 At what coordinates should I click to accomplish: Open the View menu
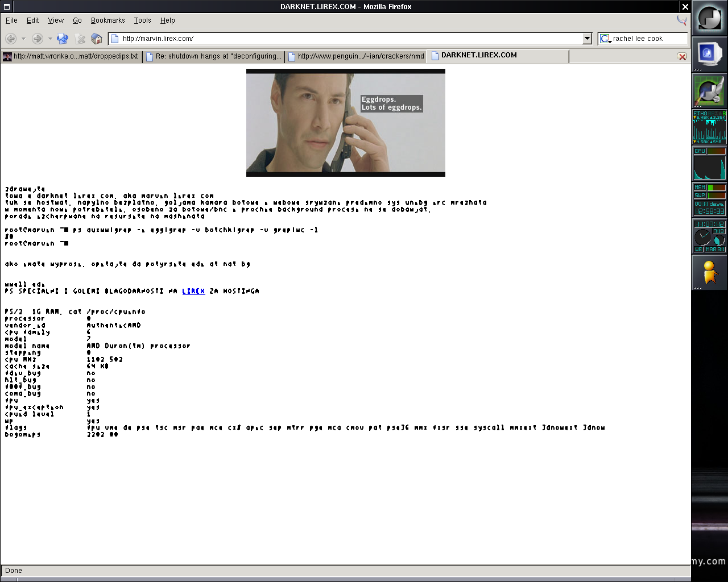56,20
